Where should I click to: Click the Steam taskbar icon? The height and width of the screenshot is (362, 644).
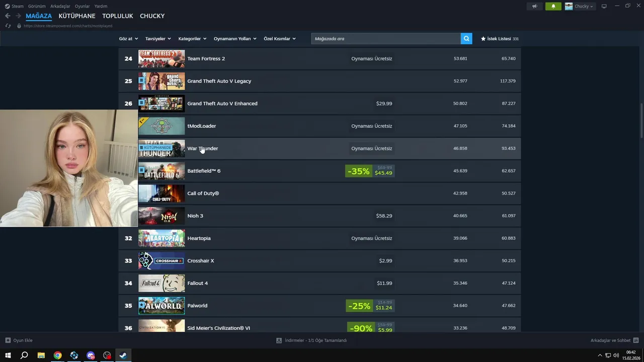pos(123,355)
